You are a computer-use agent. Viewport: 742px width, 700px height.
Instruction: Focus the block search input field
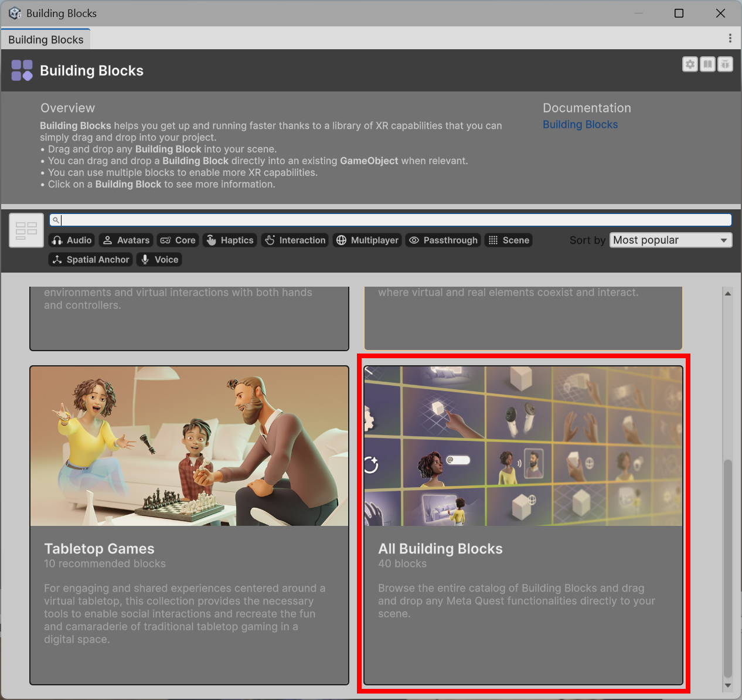[390, 220]
